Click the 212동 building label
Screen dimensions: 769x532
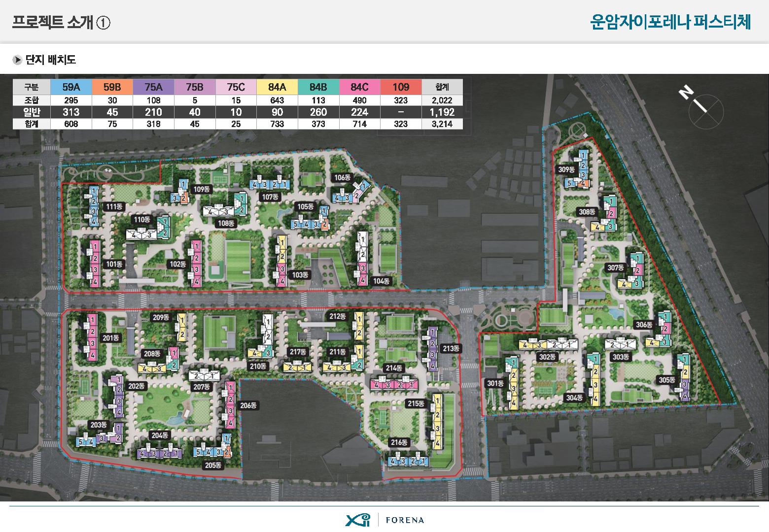coord(338,316)
